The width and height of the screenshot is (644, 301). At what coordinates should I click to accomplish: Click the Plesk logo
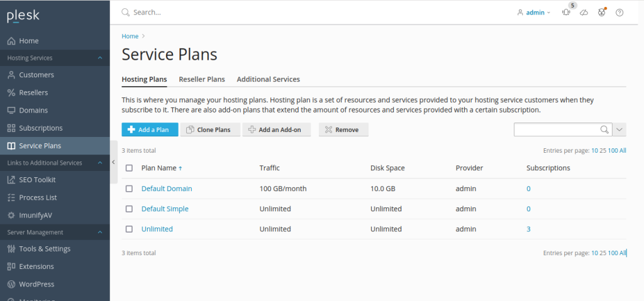(x=23, y=16)
